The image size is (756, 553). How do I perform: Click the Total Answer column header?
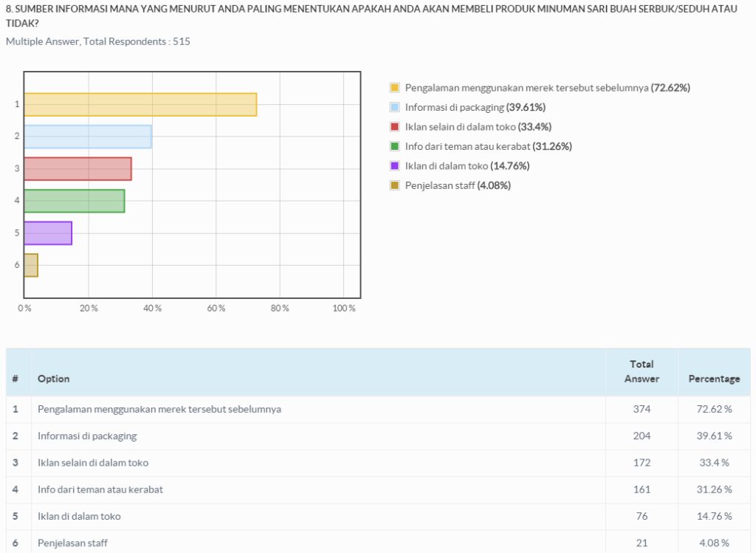pyautogui.click(x=642, y=372)
